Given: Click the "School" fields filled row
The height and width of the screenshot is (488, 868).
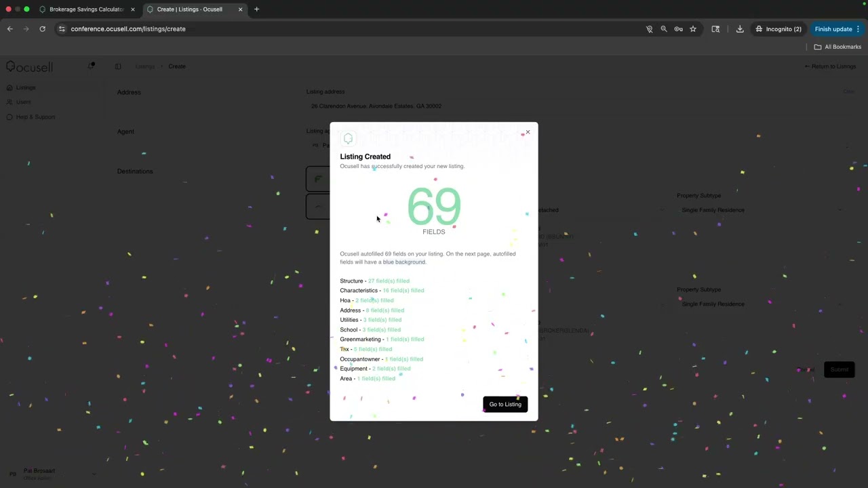Looking at the screenshot, I should [370, 330].
